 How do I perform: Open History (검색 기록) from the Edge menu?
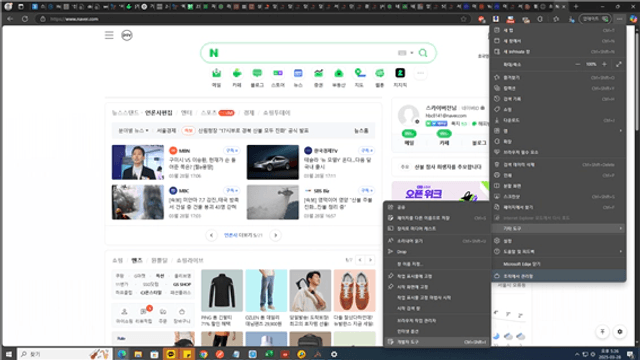[558, 99]
